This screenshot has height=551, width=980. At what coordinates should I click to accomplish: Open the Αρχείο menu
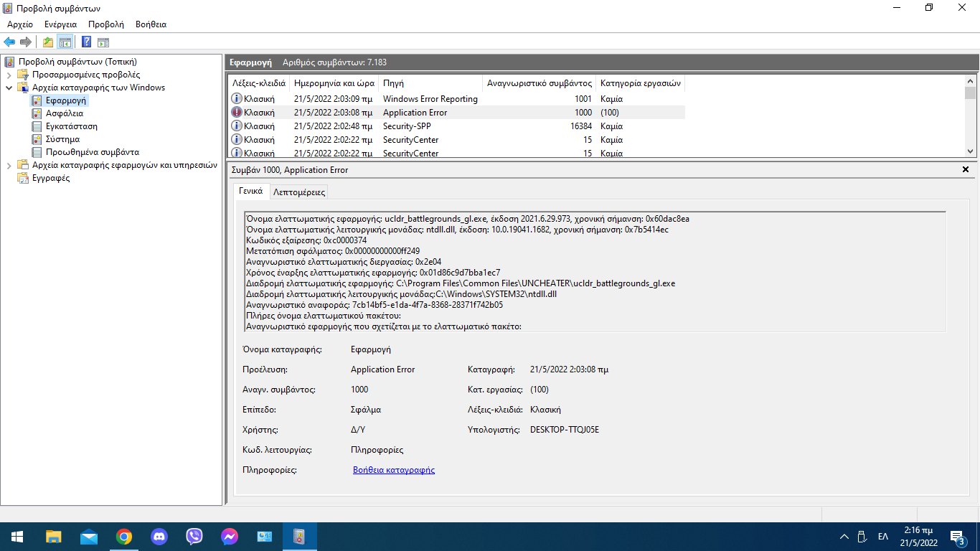[x=20, y=24]
